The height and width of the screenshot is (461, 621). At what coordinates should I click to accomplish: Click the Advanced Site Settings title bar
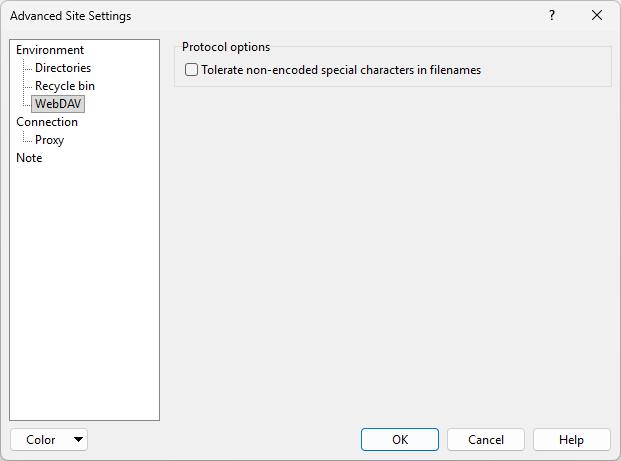click(250, 16)
